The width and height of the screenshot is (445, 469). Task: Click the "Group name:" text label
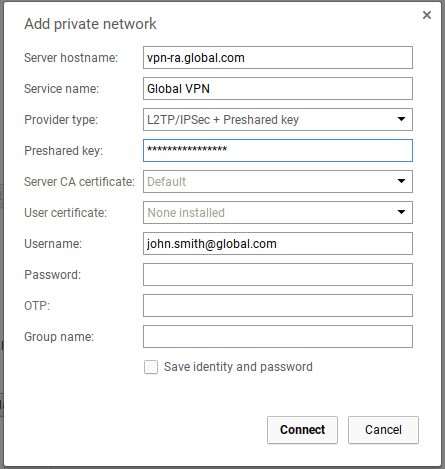[x=59, y=337]
